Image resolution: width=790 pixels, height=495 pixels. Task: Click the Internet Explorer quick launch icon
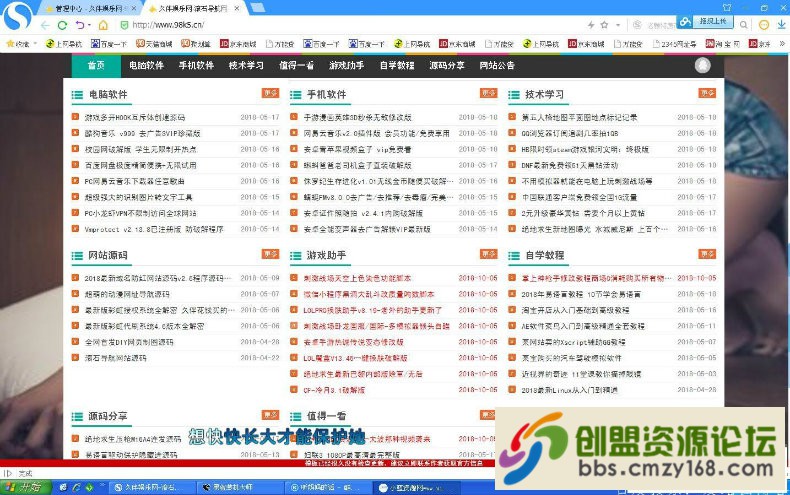coord(76,487)
